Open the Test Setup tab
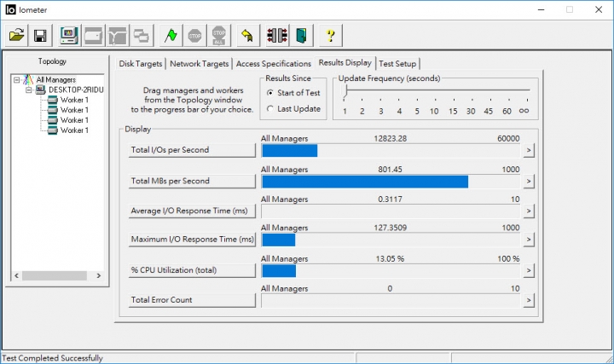Screen dimensions: 614x364 pos(397,64)
